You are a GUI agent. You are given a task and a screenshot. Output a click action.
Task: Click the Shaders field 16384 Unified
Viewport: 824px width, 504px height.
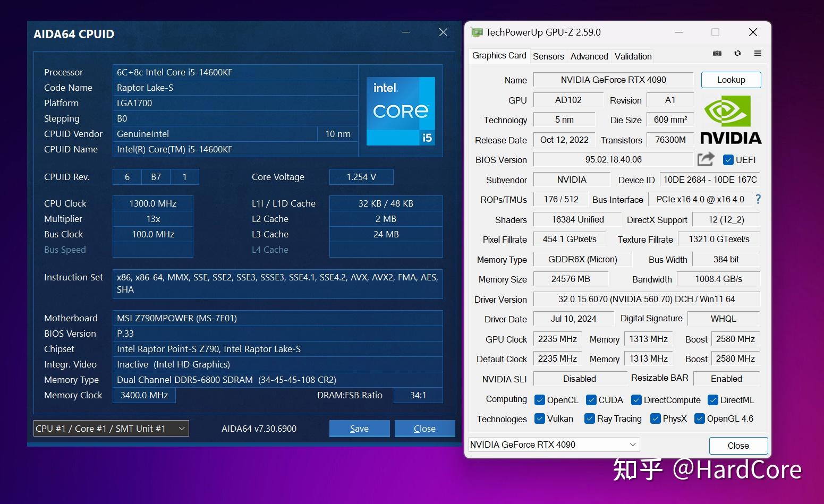click(577, 219)
